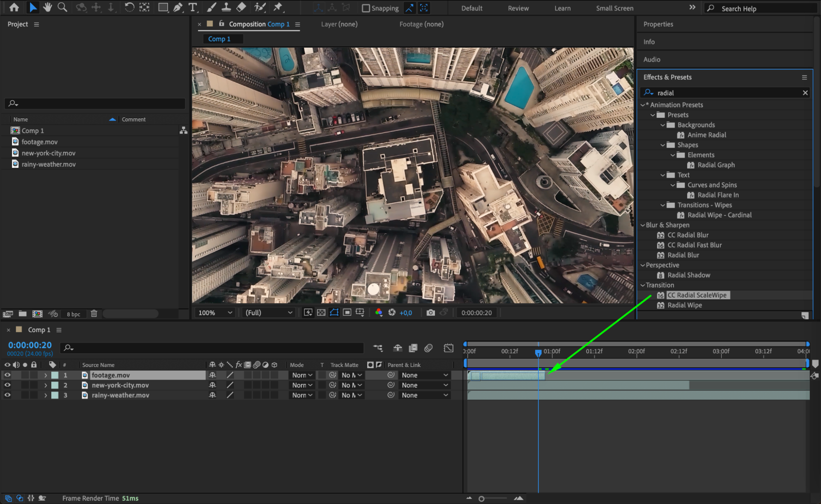Select the Eraser tool
The height and width of the screenshot is (504, 821).
coord(241,7)
